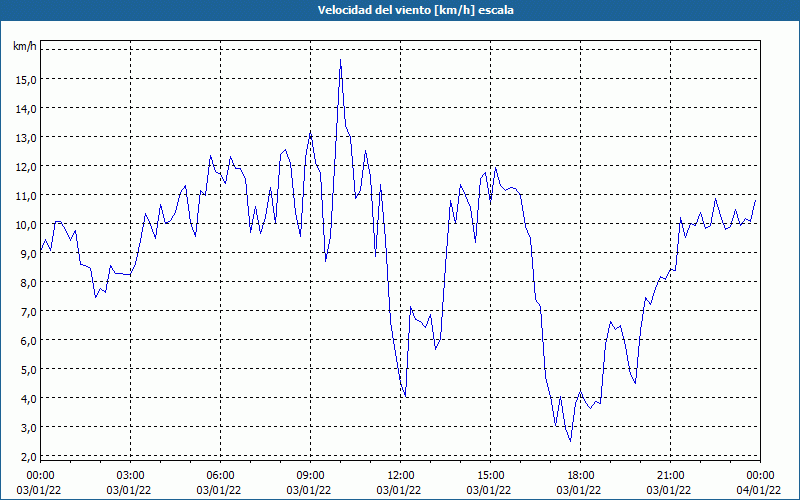Select the '8,0' y-axis tick label
The image size is (800, 500).
coord(28,283)
